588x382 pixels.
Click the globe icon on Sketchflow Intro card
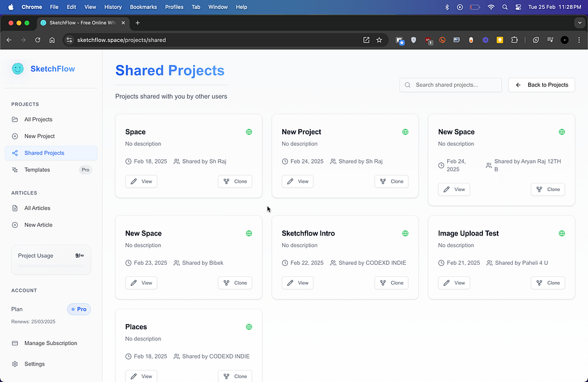click(405, 234)
